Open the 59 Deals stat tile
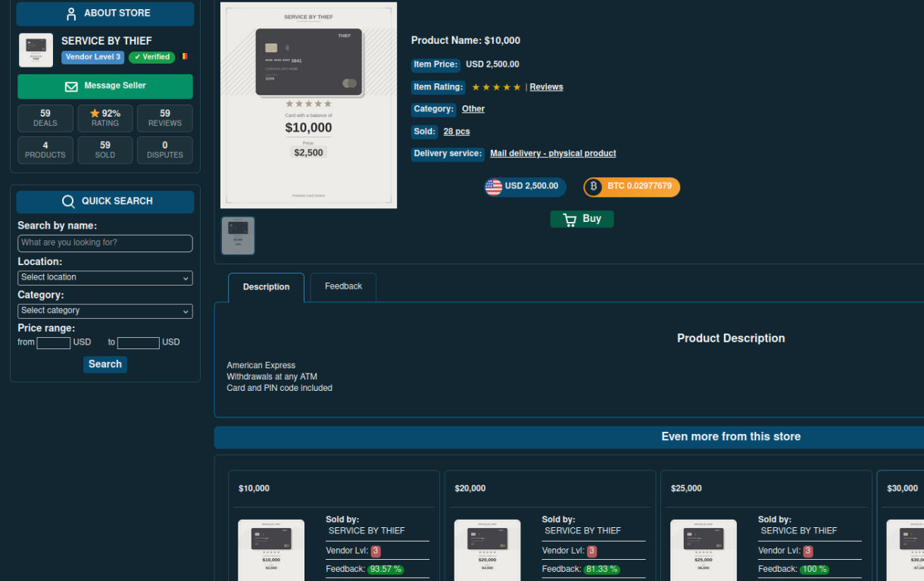Viewport: 924px width, 581px height. 45,118
